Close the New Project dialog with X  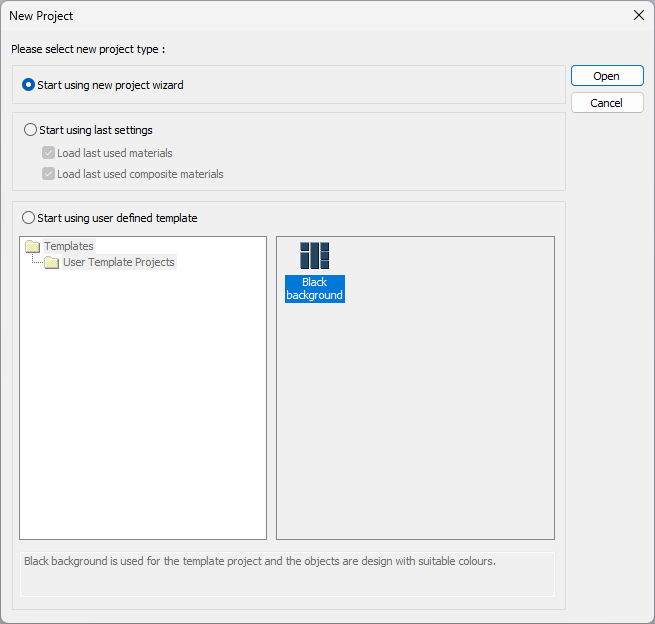[638, 16]
